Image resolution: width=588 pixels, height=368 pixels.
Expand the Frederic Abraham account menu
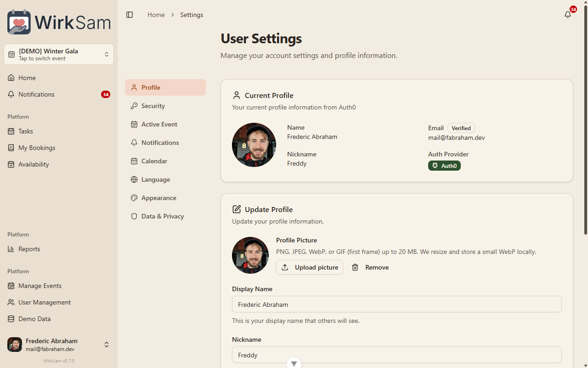[59, 345]
